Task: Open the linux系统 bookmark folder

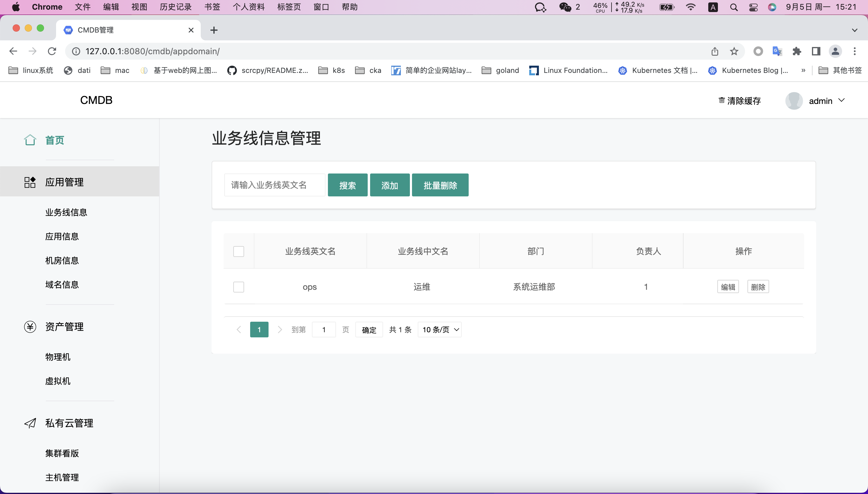Action: (30, 70)
